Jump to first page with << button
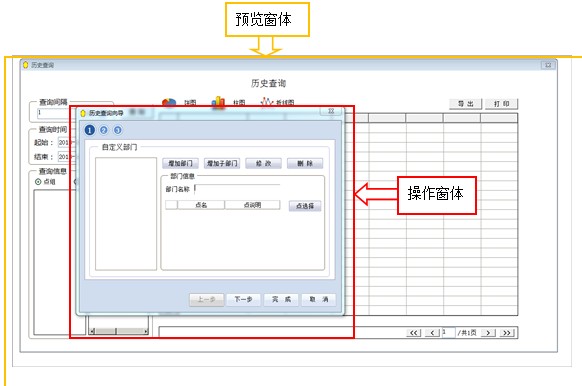This screenshot has width=582, height=386. [413, 333]
